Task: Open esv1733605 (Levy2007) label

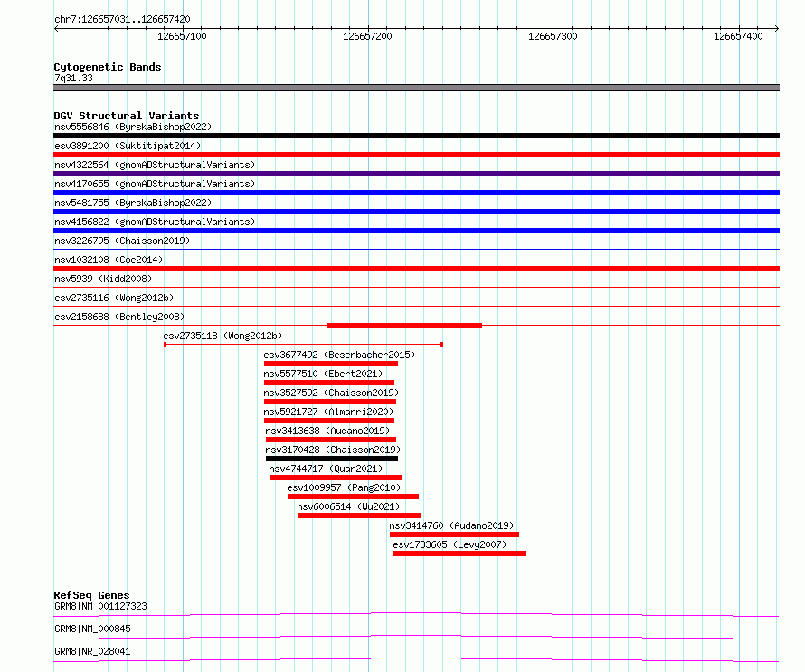Action: pos(450,544)
